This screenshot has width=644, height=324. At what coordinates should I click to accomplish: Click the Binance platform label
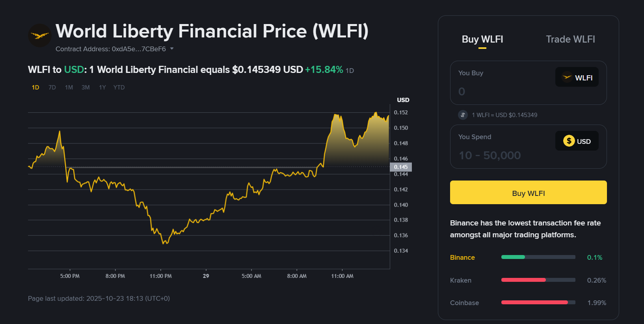click(462, 257)
